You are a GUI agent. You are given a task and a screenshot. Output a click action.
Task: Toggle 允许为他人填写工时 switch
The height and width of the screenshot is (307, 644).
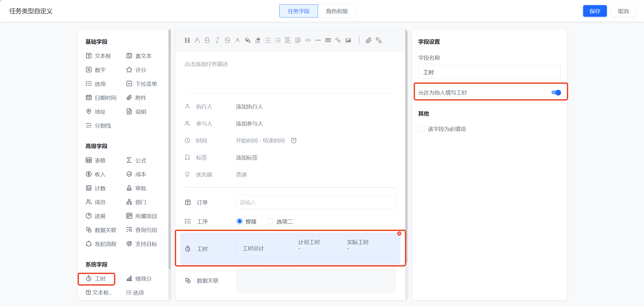(556, 93)
